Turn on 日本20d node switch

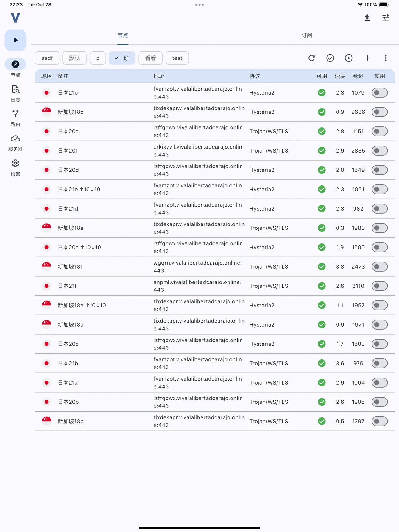379,170
